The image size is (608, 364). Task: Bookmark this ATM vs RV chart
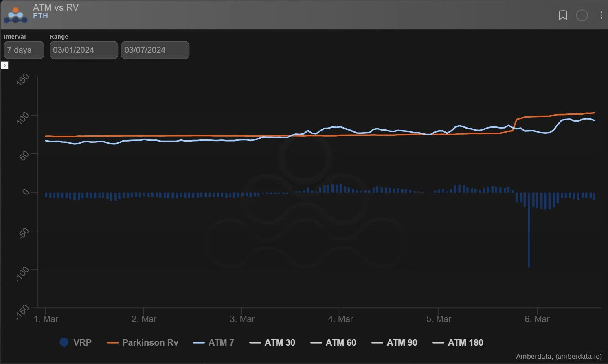(563, 15)
